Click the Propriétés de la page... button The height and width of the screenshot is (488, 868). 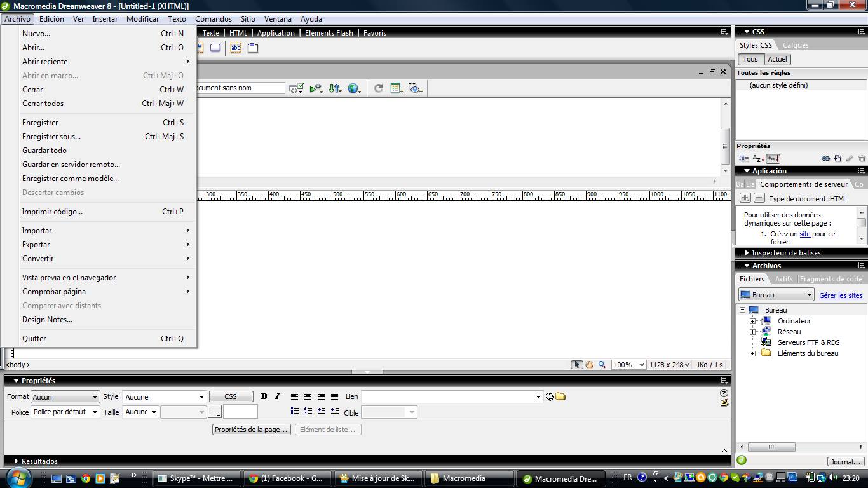252,430
